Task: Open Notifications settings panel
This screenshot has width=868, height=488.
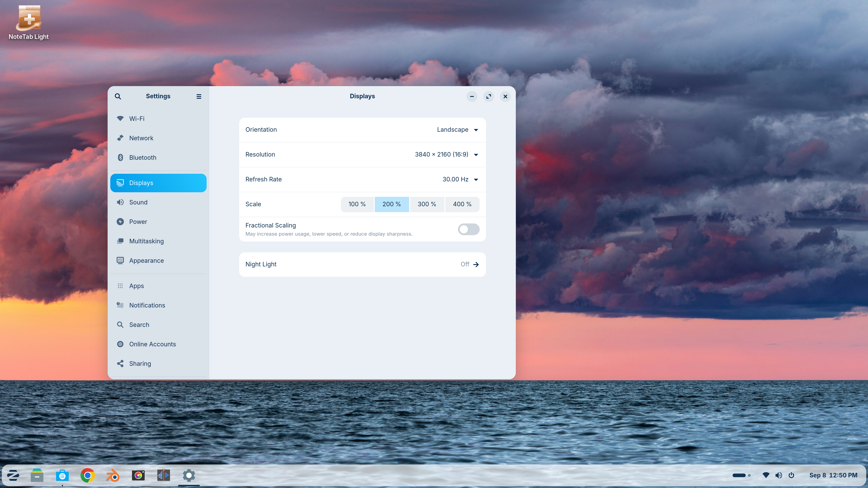Action: pyautogui.click(x=158, y=305)
